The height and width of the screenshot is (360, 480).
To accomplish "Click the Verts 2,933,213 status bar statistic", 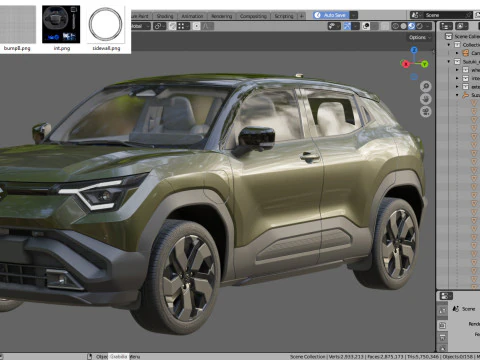I will (x=347, y=357).
